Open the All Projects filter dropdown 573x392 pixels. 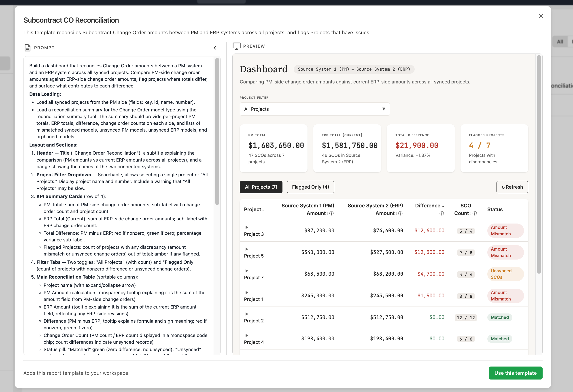(x=315, y=109)
